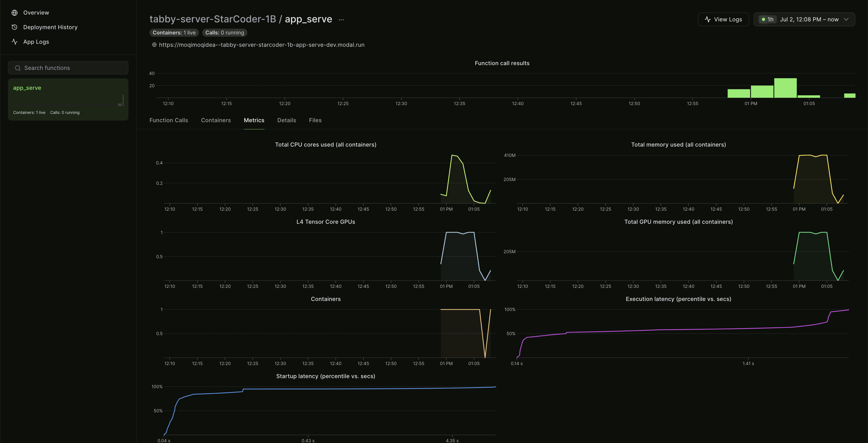This screenshot has width=868, height=443.
Task: Switch to the Metrics tab
Action: click(x=254, y=120)
